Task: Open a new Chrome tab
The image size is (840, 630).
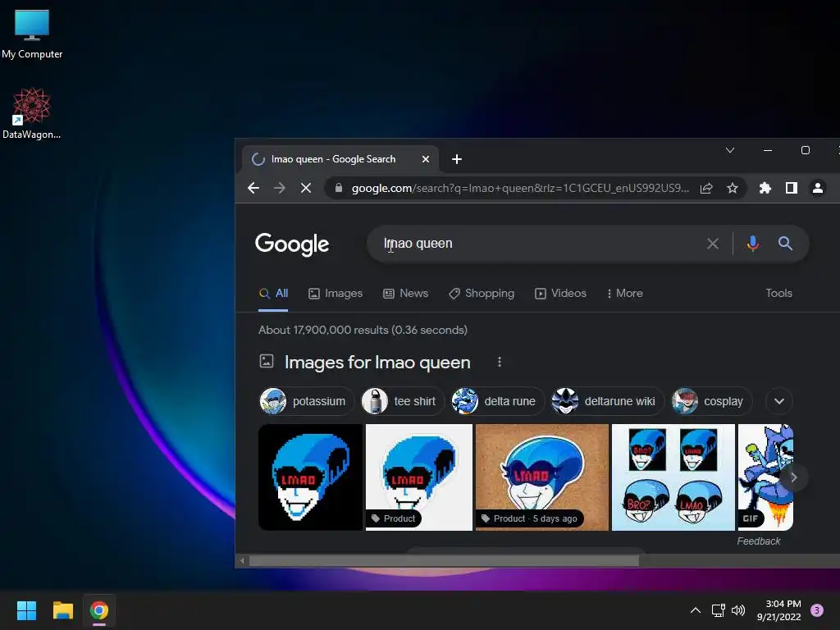Action: click(x=456, y=159)
